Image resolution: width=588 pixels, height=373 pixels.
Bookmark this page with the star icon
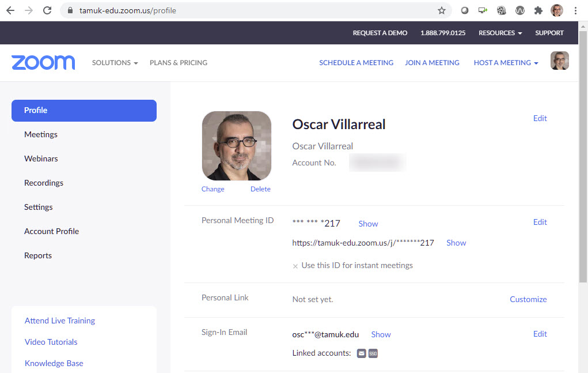point(442,10)
